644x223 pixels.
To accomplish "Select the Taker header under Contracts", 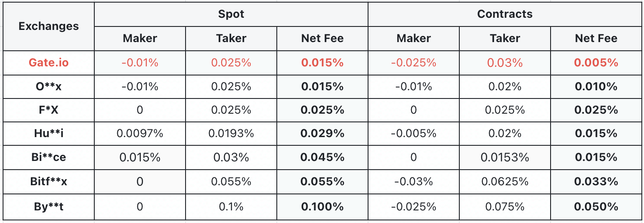I will (505, 38).
